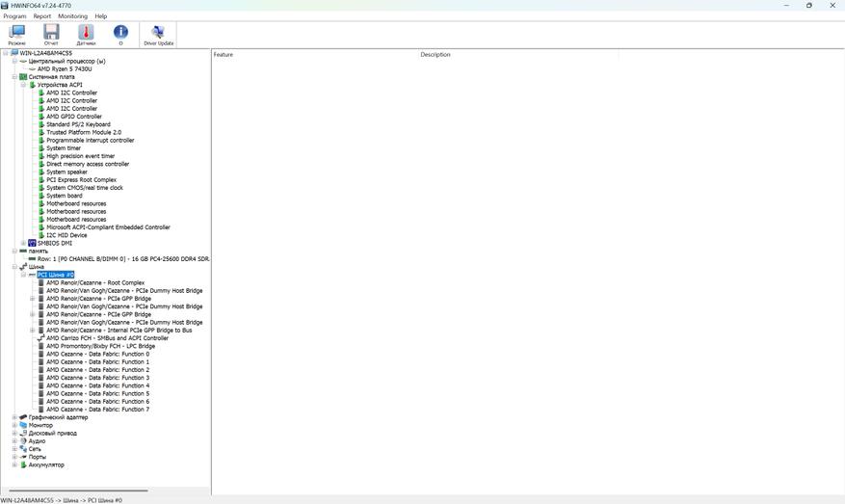This screenshot has height=504, width=845.
Task: Click the speaker icon beside Аудио
Action: (x=23, y=441)
